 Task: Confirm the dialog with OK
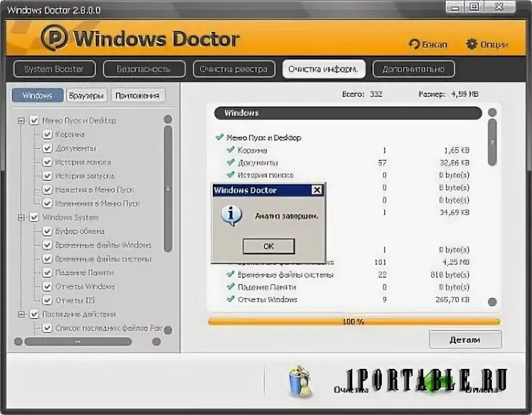point(268,246)
